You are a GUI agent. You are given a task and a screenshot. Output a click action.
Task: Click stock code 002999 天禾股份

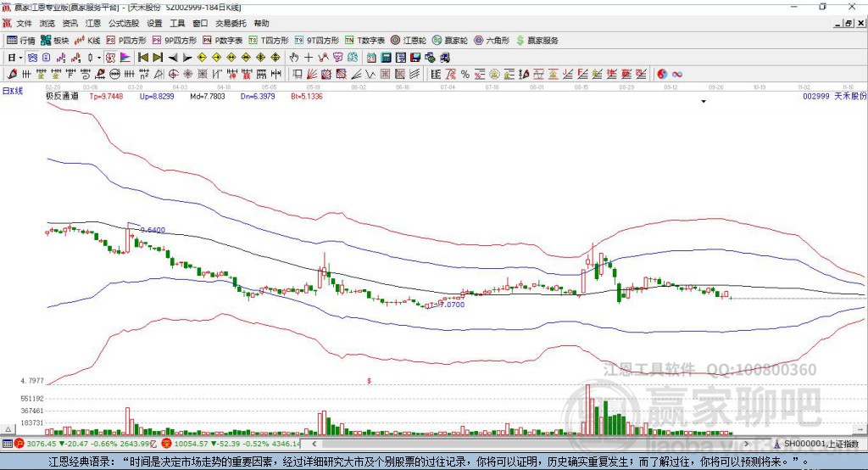coord(834,97)
